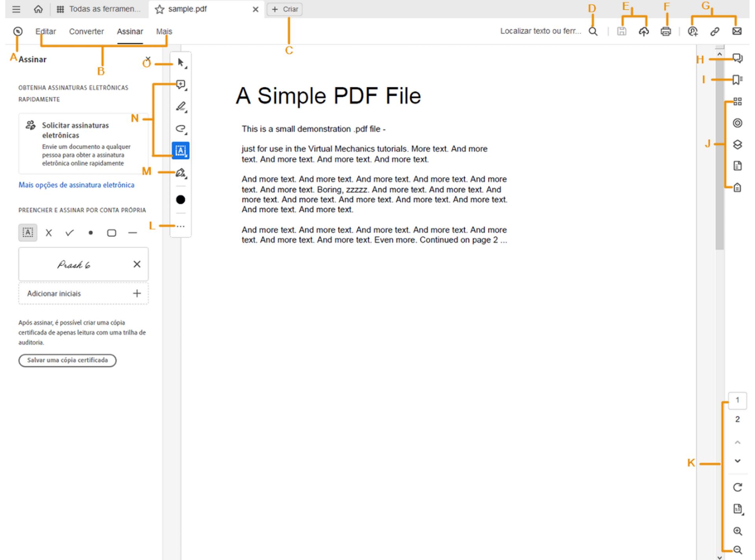Click Salvar uma cópia certificada button
The height and width of the screenshot is (560, 755).
(x=67, y=360)
